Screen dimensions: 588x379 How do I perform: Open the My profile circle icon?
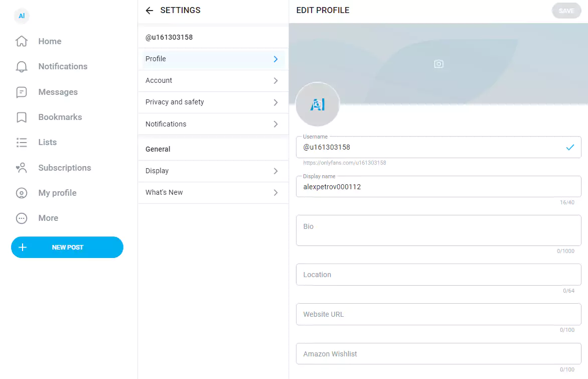pyautogui.click(x=22, y=193)
